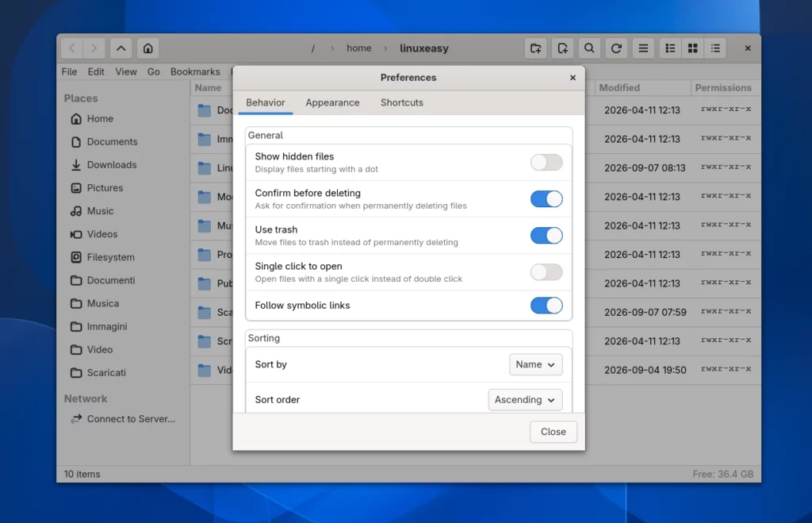Go forward using the right arrow toolbar button

94,48
